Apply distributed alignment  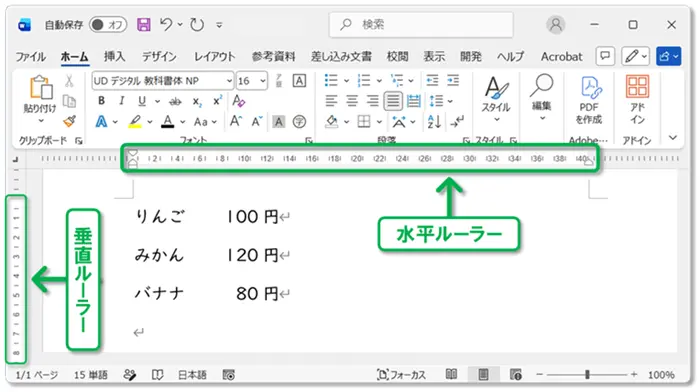[414, 101]
